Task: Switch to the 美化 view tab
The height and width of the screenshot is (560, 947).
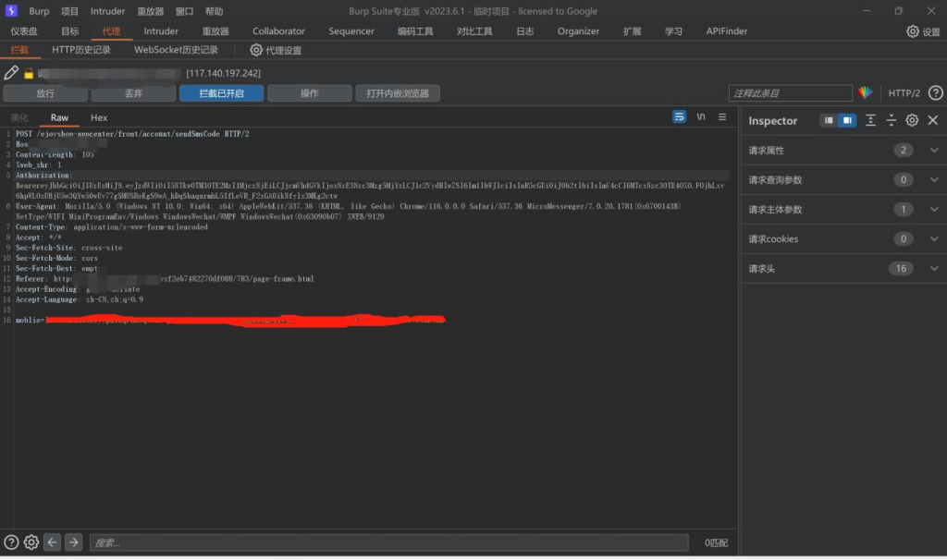Action: point(19,117)
